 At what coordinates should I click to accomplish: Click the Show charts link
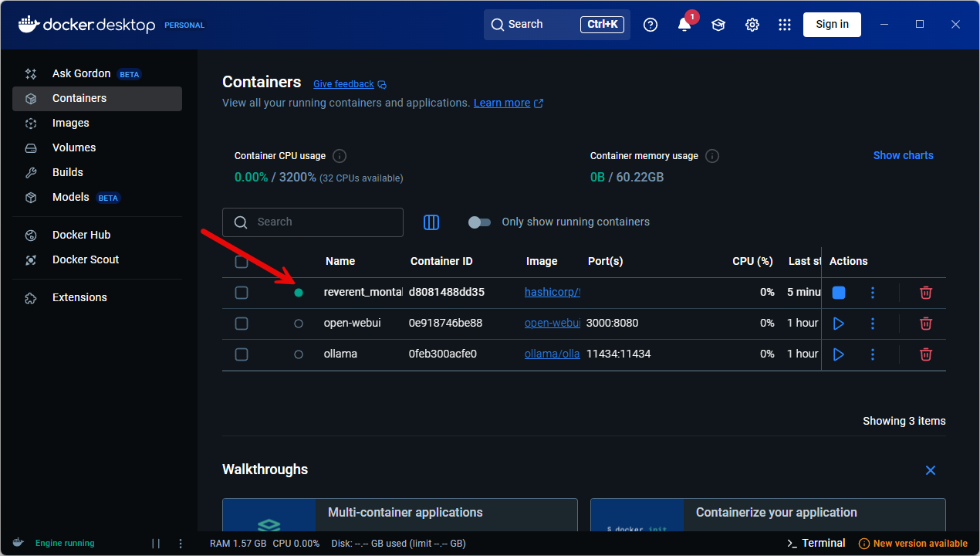point(903,156)
